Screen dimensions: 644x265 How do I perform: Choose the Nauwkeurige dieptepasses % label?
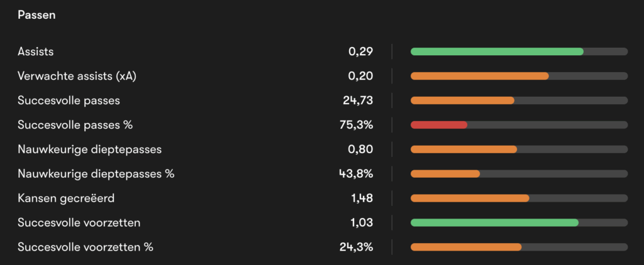click(96, 174)
